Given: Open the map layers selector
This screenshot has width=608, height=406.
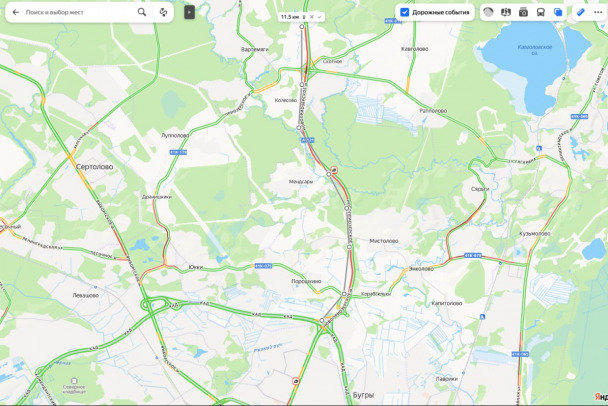Looking at the screenshot, I should coord(558,12).
